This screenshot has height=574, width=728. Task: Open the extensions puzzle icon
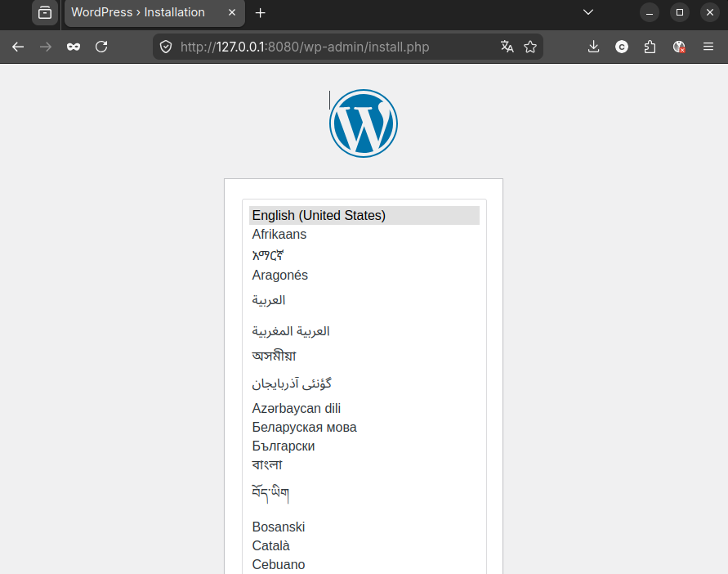click(x=650, y=47)
